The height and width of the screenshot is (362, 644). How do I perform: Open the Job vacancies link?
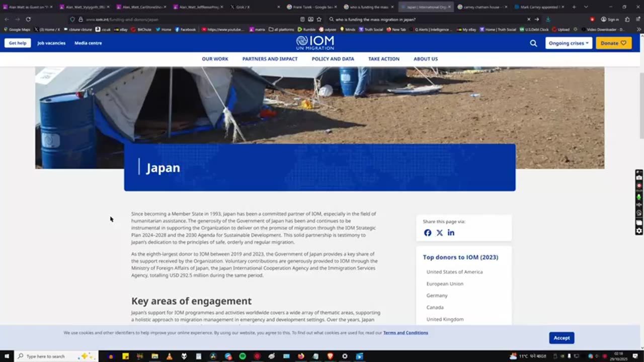(x=51, y=43)
